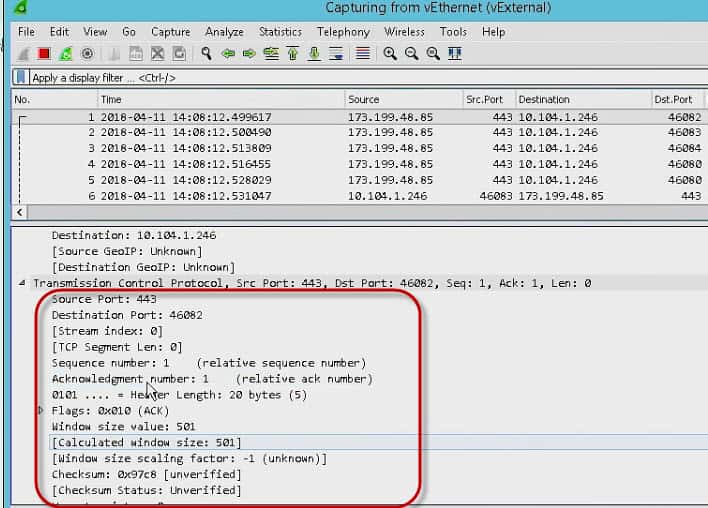
Task: Jump to last packet icon
Action: [x=314, y=54]
